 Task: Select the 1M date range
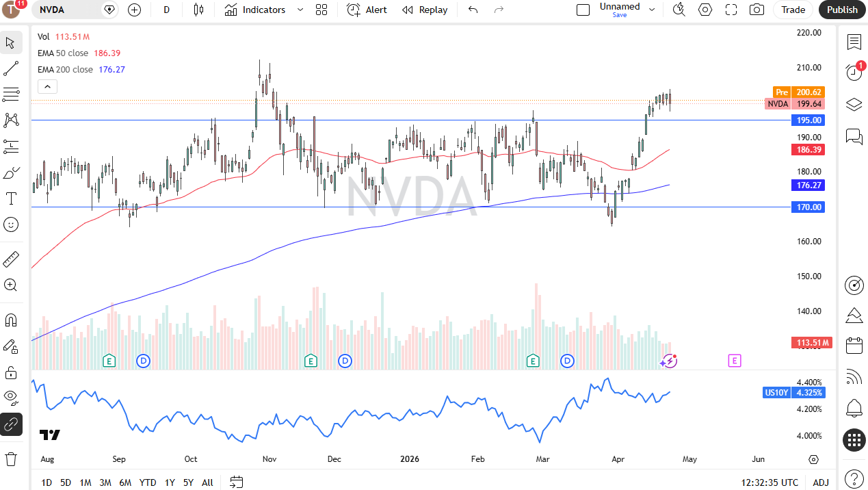(x=86, y=482)
